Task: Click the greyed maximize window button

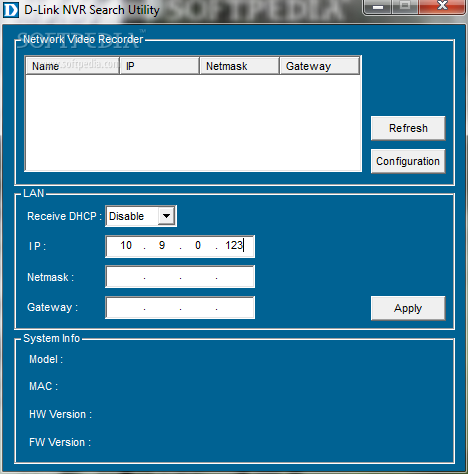Action: point(405,6)
